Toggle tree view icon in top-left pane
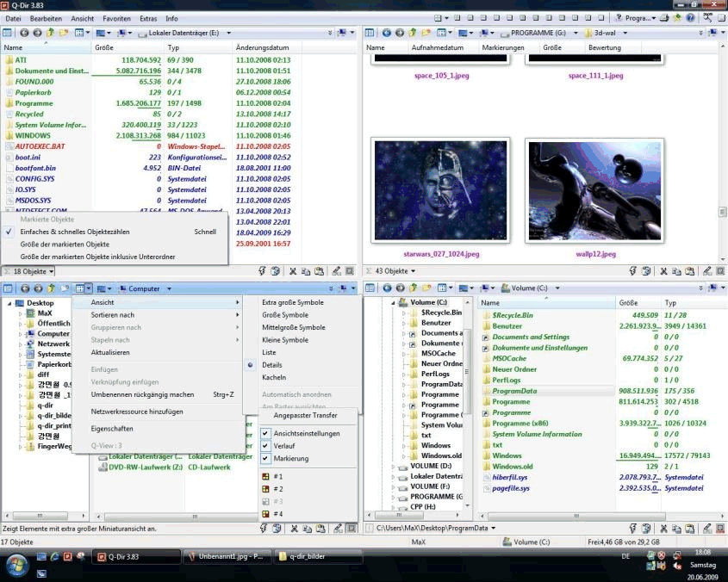 pyautogui.click(x=8, y=33)
